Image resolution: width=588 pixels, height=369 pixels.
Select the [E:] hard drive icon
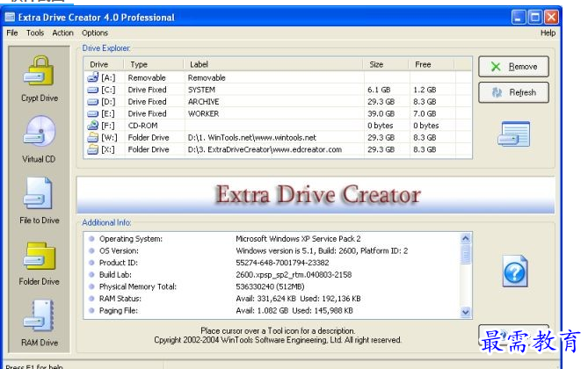click(92, 114)
